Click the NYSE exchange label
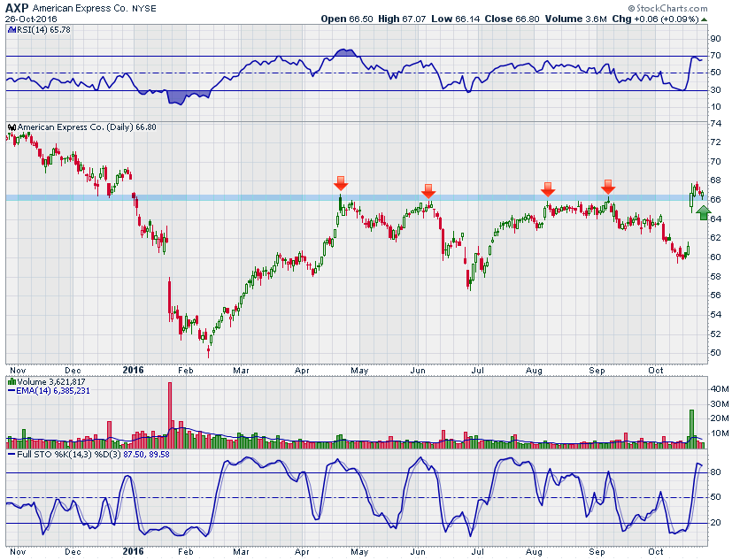This screenshot has height=560, width=732. (144, 8)
